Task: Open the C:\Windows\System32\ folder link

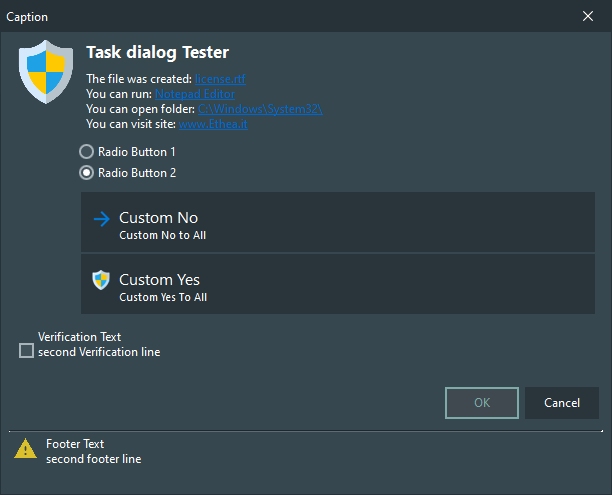Action: coord(260,109)
